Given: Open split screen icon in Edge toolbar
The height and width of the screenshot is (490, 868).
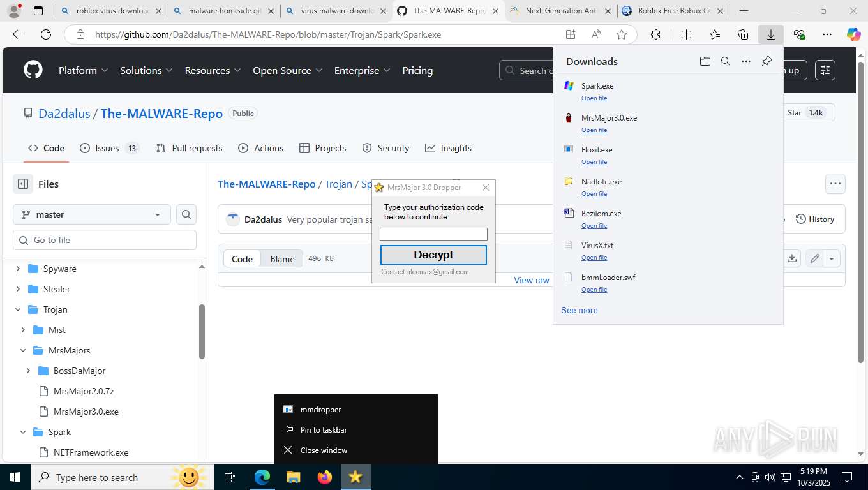Looking at the screenshot, I should coord(686,34).
